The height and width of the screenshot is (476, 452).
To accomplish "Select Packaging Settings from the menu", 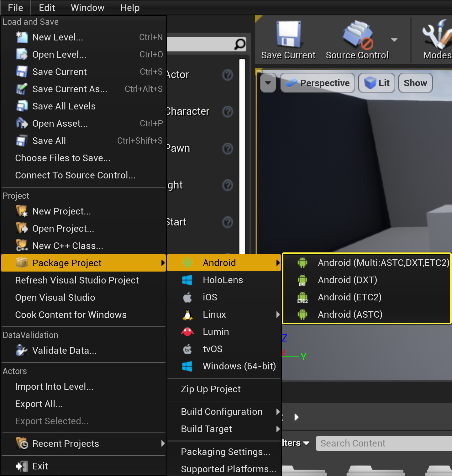I will pos(225,452).
